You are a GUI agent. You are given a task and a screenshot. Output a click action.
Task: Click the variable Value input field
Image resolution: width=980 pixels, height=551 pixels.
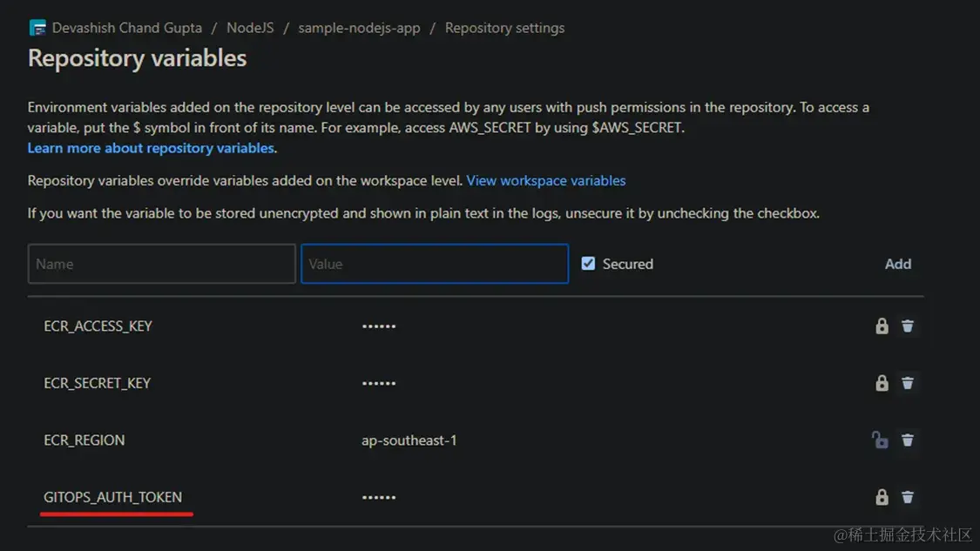(435, 264)
